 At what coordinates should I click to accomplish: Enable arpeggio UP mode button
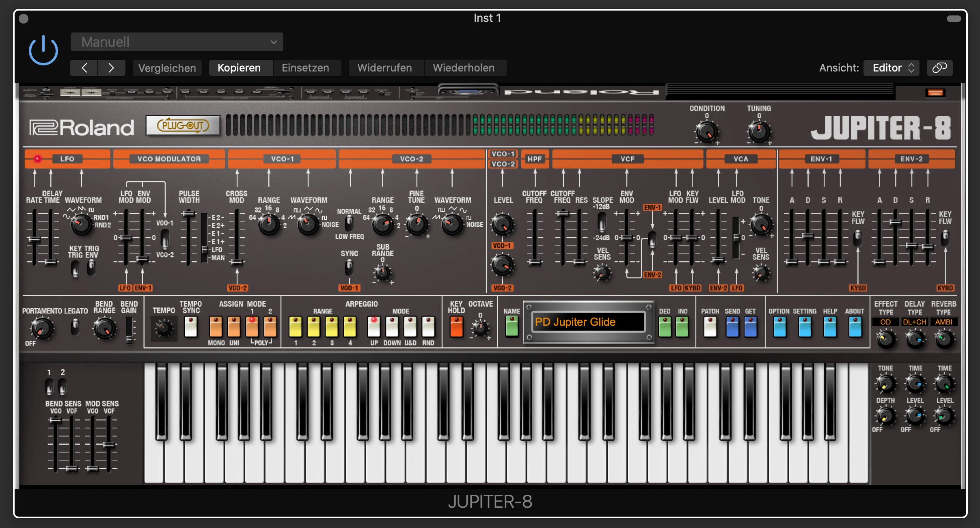point(373,327)
